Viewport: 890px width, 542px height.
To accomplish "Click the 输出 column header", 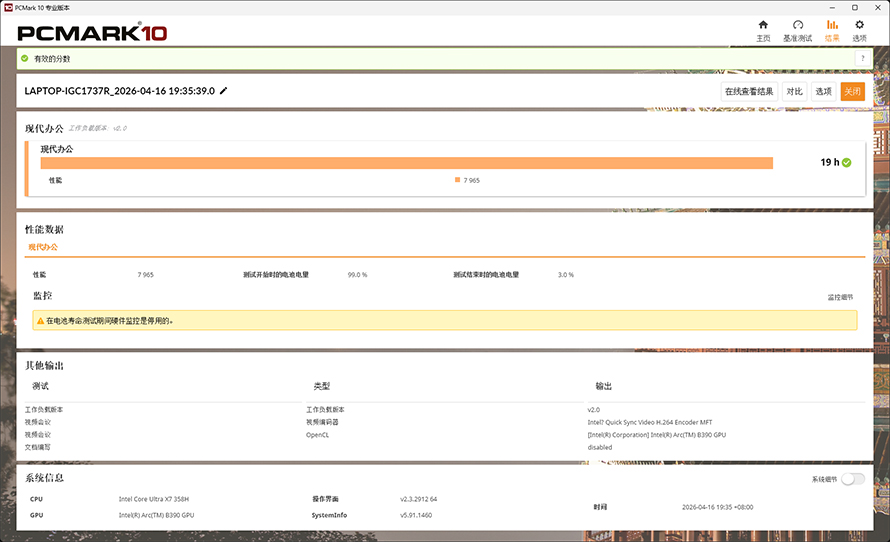I will point(603,386).
